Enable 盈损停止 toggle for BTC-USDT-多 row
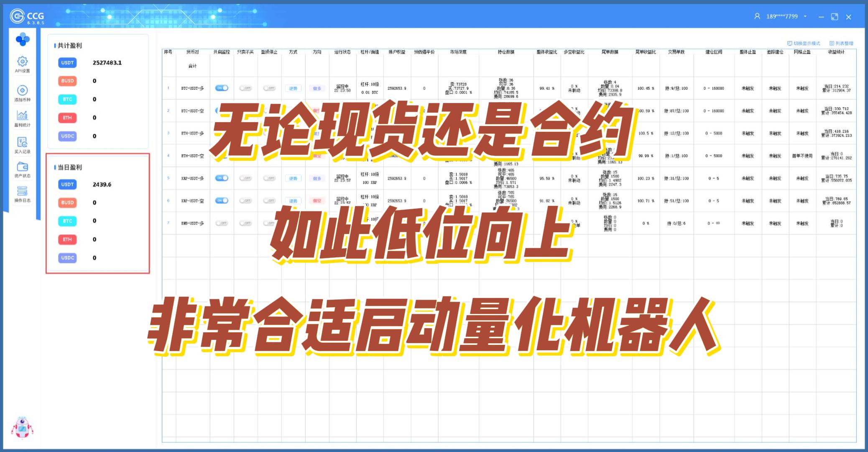The height and width of the screenshot is (452, 868). [x=269, y=88]
